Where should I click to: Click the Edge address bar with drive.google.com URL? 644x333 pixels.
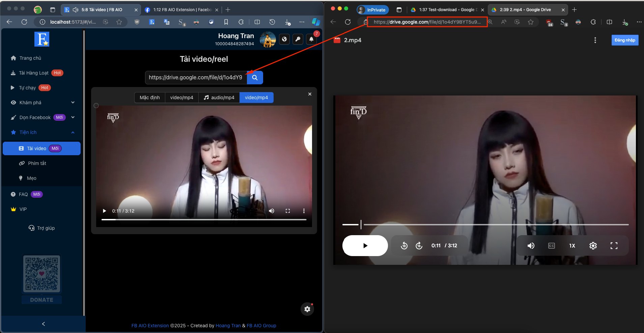pyautogui.click(x=427, y=22)
